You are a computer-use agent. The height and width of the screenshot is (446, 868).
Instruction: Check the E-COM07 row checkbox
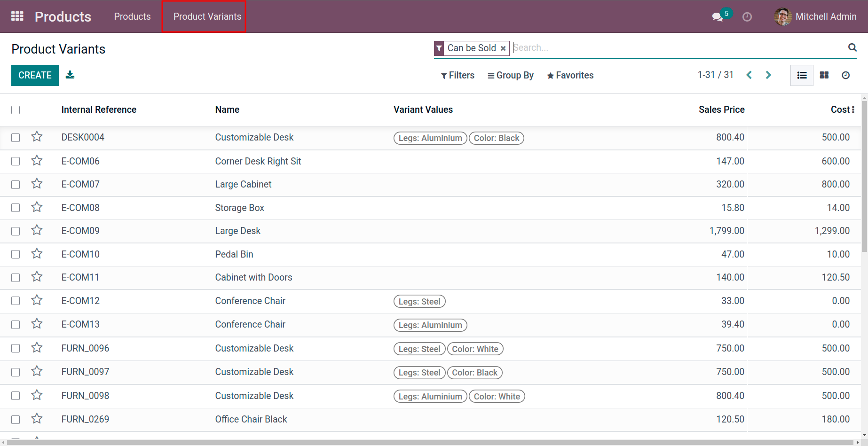pos(16,185)
